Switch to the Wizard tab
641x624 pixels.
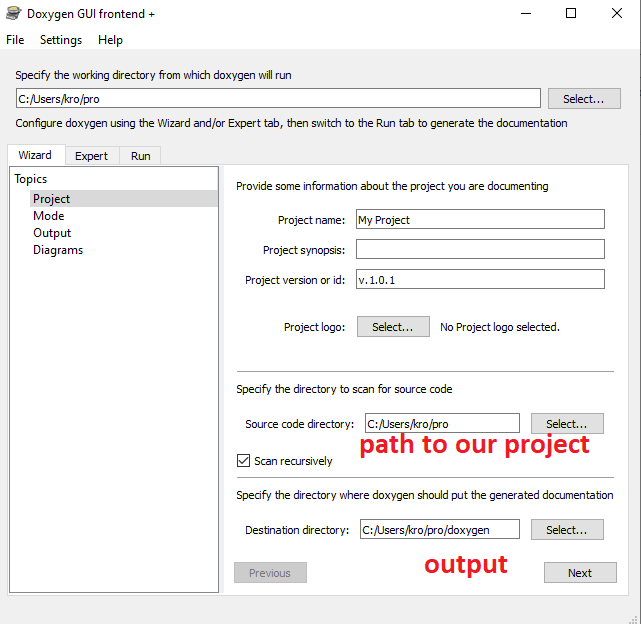click(x=35, y=155)
